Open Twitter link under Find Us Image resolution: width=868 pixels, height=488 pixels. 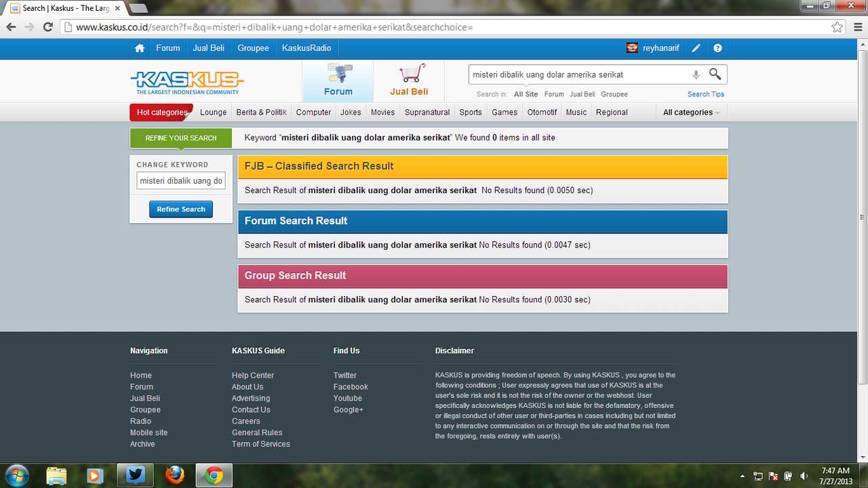point(345,375)
